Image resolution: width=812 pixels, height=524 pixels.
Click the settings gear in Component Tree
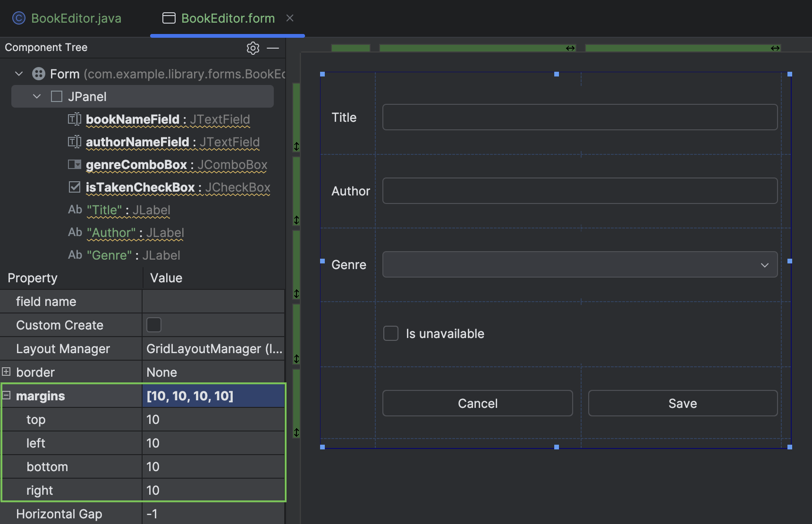pyautogui.click(x=253, y=48)
